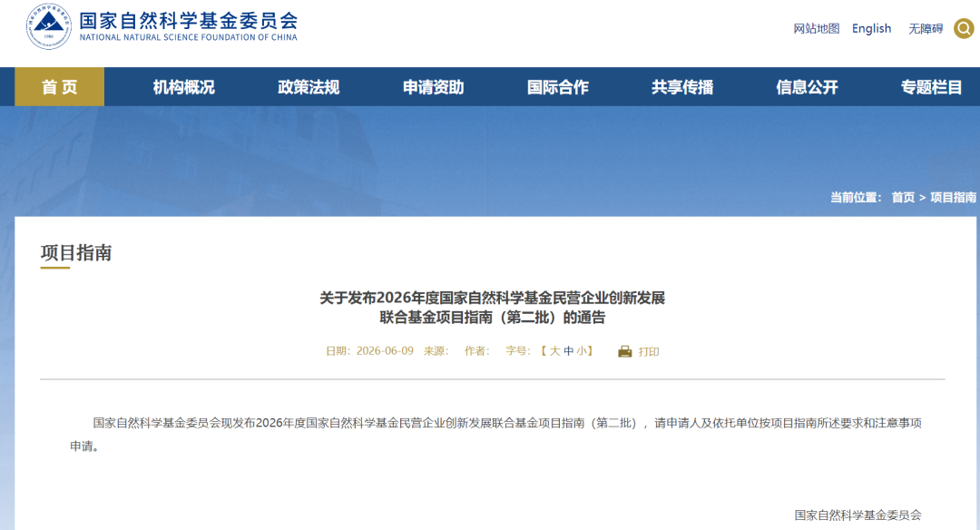Open the 机构概况 menu
Screen dimensions: 980x530
tap(183, 87)
